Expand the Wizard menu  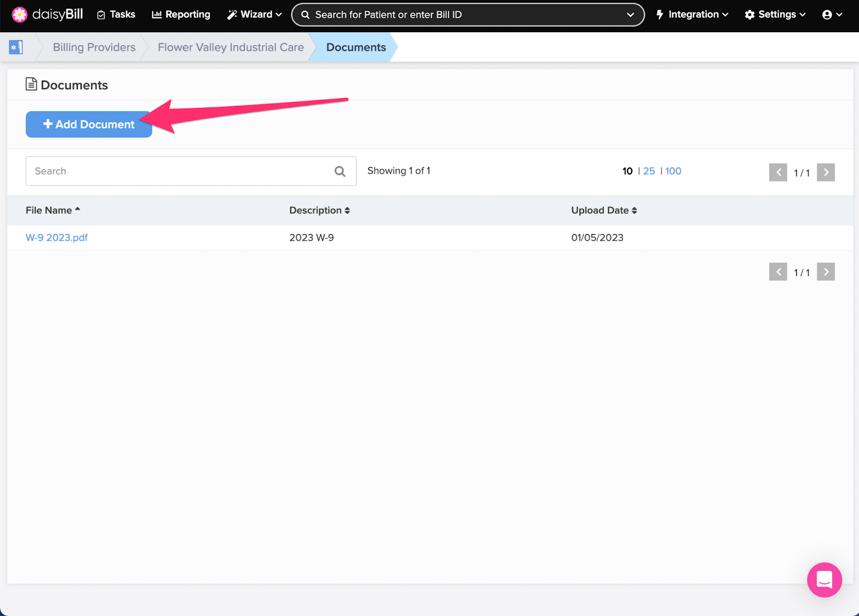254,15
